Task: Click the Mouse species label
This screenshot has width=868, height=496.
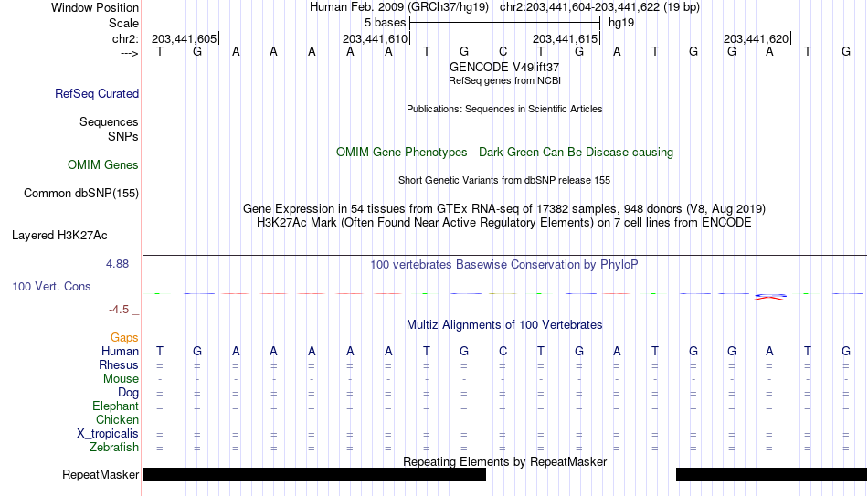Action: pos(121,379)
